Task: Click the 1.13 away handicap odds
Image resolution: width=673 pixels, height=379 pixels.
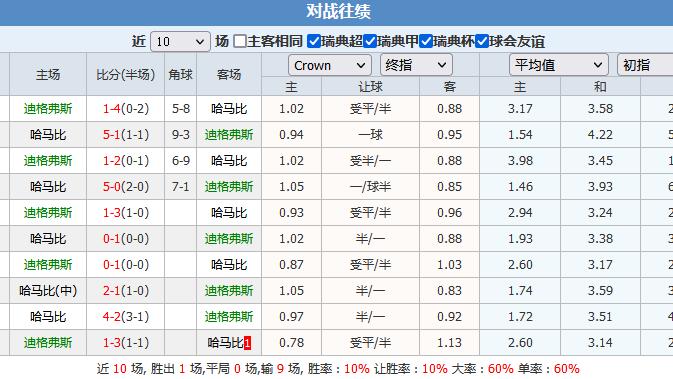Action: [x=449, y=343]
